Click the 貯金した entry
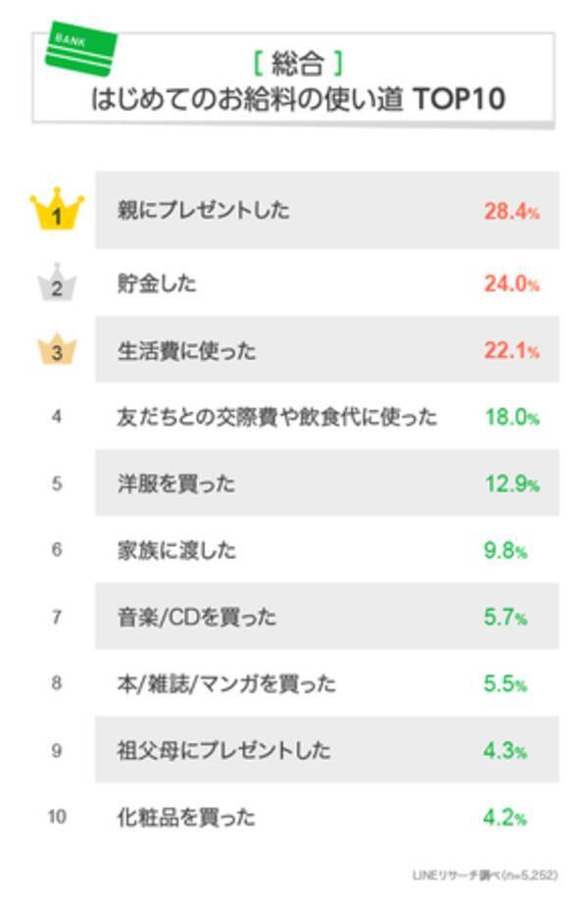 [157, 283]
